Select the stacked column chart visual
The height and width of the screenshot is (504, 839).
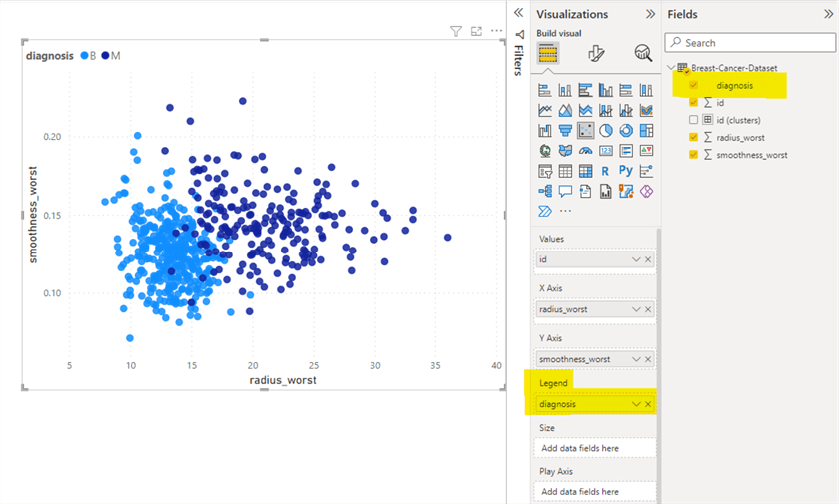[565, 90]
